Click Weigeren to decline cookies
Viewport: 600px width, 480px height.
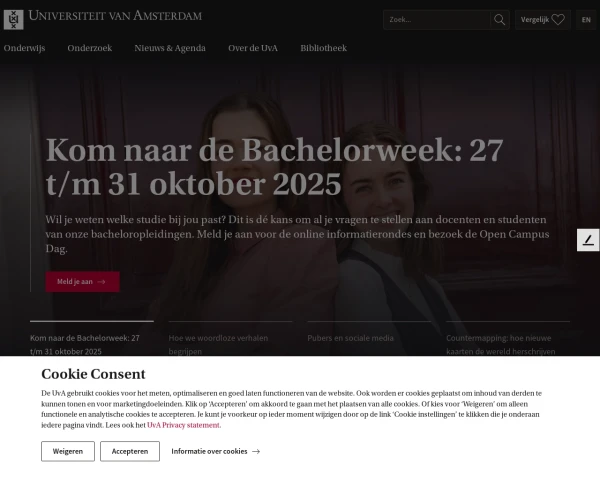point(68,451)
